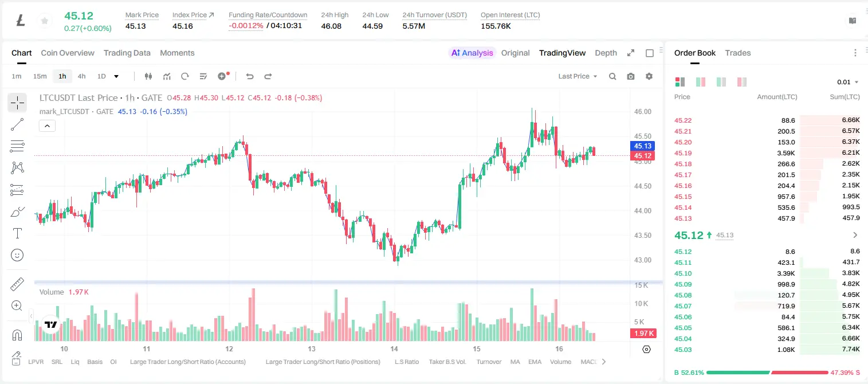The image size is (868, 384).
Task: Open the Coin Overview tab
Action: pyautogui.click(x=68, y=53)
